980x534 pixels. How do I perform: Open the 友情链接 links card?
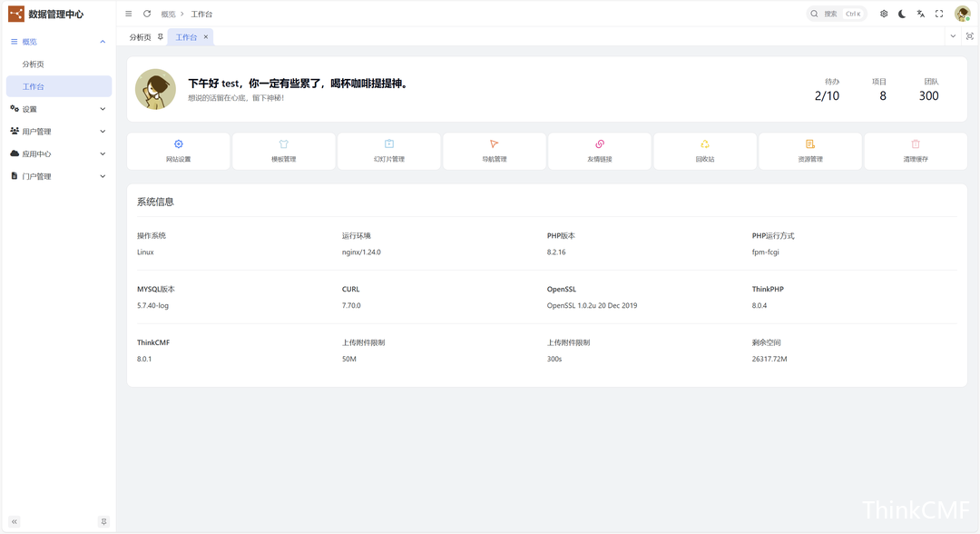(600, 151)
